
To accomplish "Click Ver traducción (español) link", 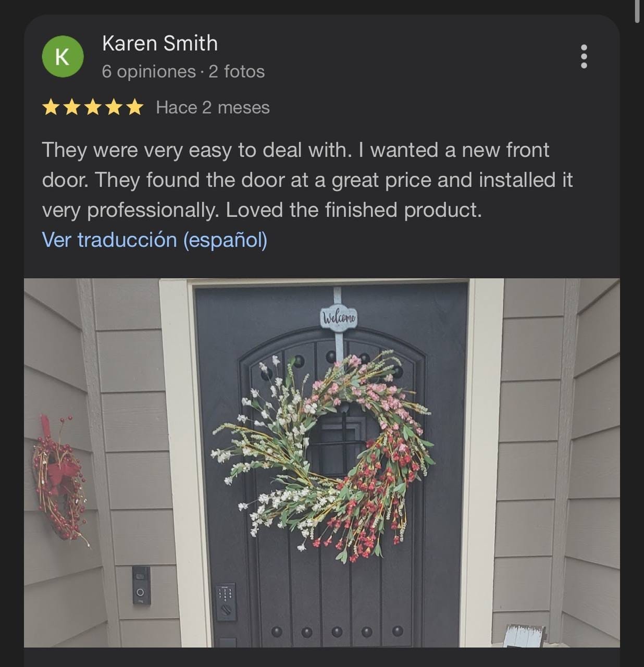I will [155, 240].
